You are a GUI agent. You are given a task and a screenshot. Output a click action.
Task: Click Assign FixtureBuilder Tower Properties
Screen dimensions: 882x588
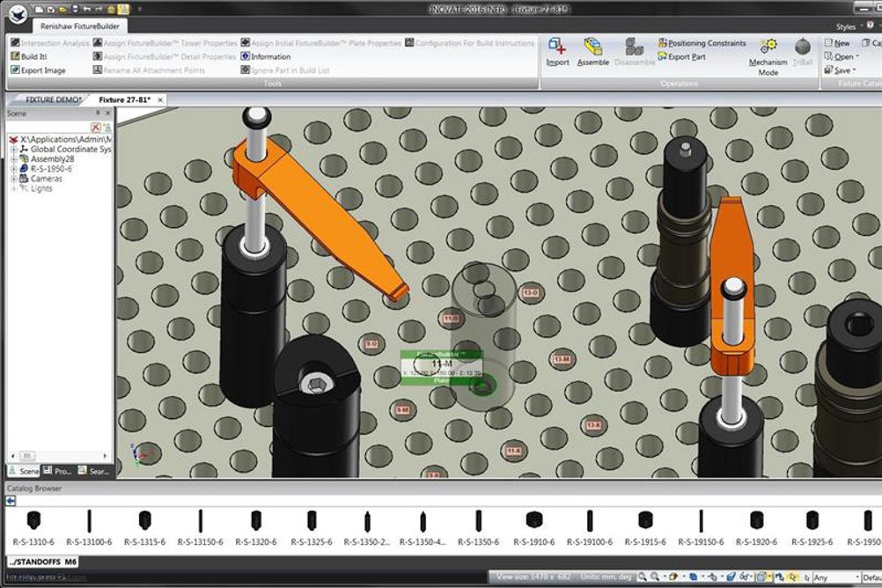tap(165, 43)
